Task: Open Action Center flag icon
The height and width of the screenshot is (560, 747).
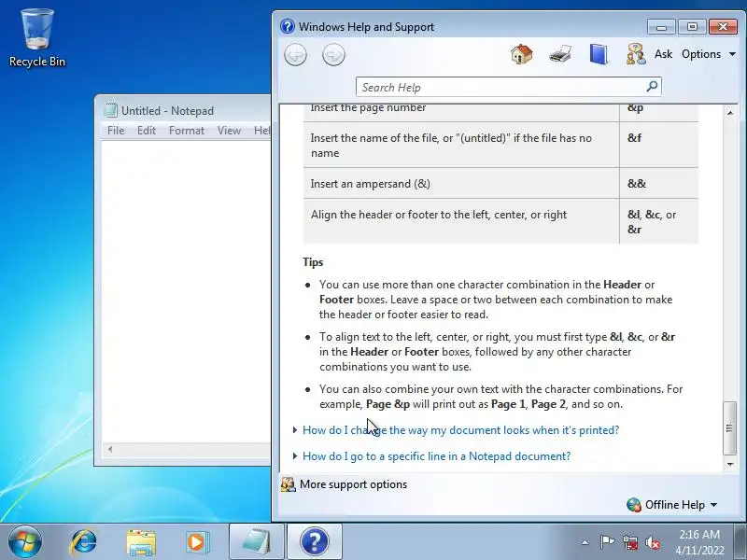Action: (x=607, y=542)
